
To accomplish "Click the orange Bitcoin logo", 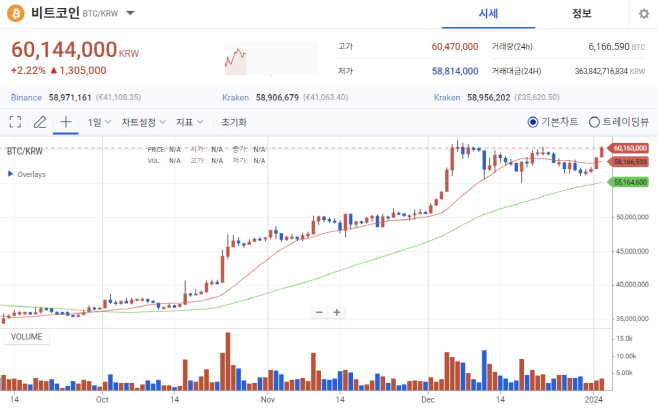I will tap(16, 13).
